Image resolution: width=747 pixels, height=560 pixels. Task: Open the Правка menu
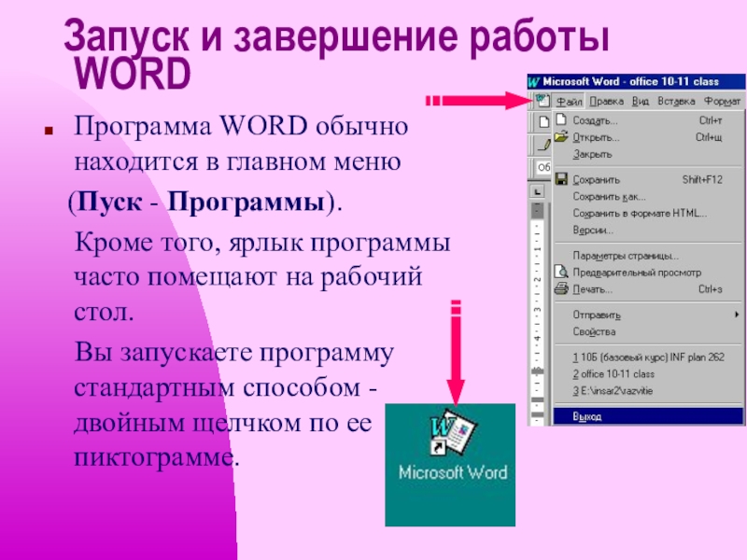pos(606,102)
